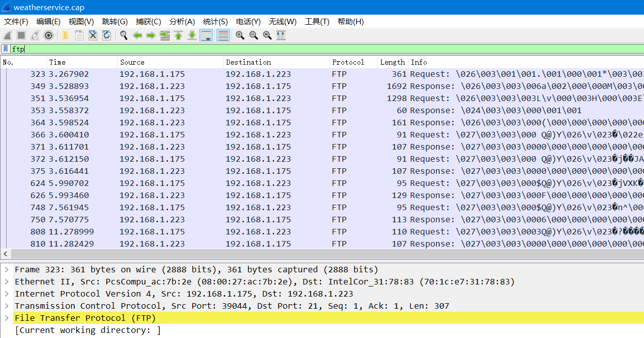Open the filter bookmarks list
Viewport: 644px width, 338px height.
point(5,49)
